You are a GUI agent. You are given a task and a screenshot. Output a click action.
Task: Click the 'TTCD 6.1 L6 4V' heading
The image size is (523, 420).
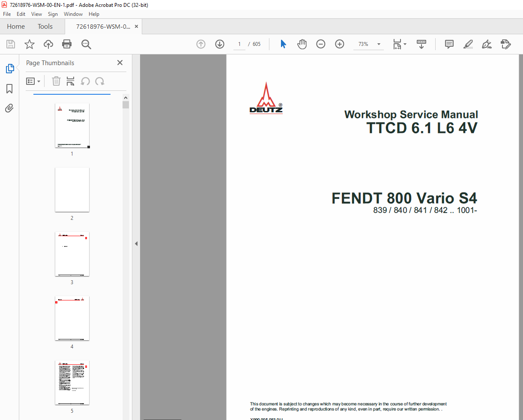[x=422, y=128]
